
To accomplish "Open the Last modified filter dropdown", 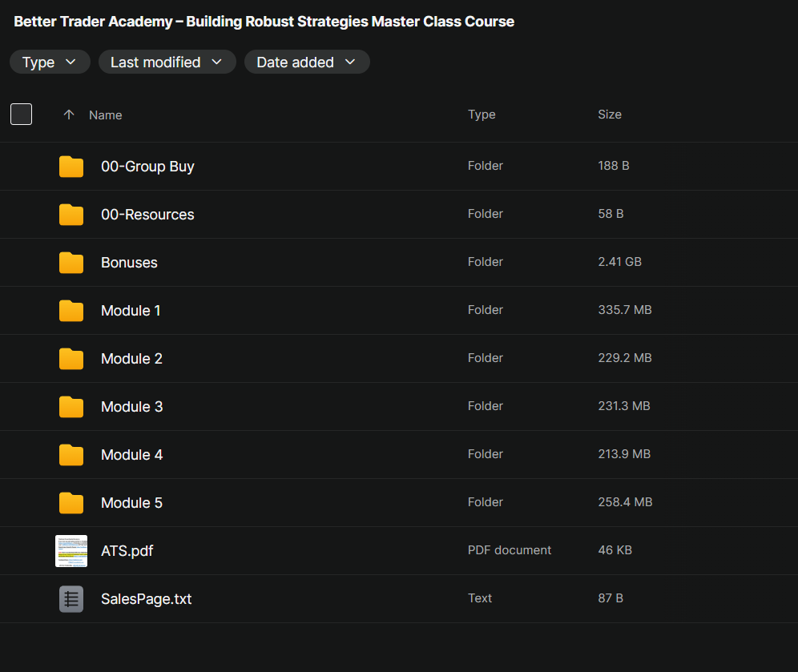I will tap(167, 62).
